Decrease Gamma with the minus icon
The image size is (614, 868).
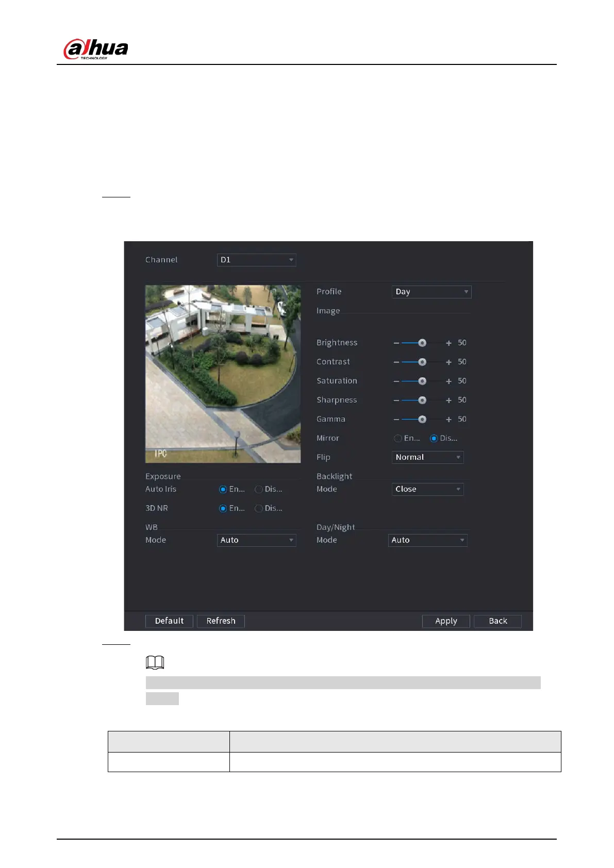click(x=396, y=420)
